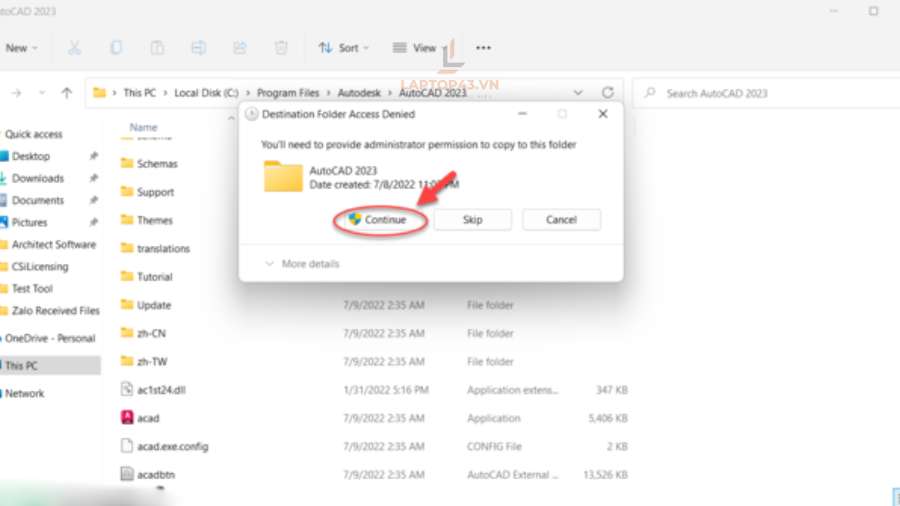Click the Quick access heading
The image size is (900, 506).
tap(33, 134)
